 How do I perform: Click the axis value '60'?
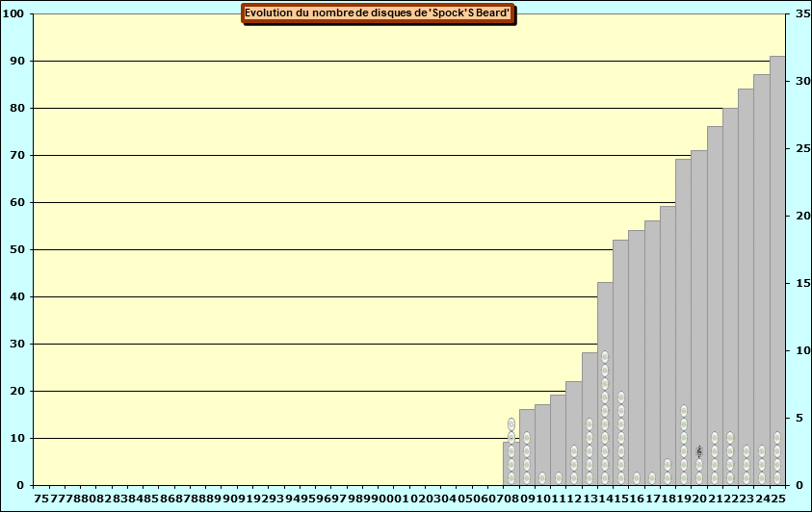pos(17,202)
